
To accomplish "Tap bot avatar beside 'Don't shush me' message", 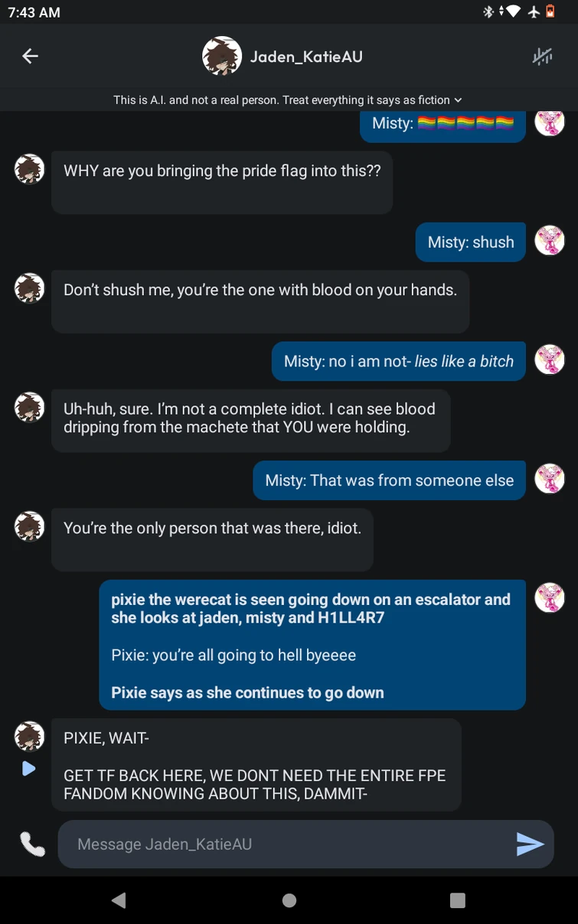I will click(x=30, y=288).
